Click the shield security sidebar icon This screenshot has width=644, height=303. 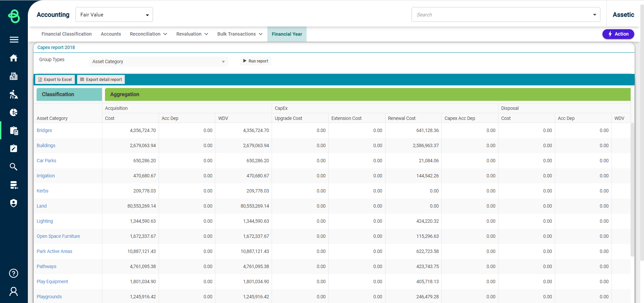click(x=14, y=203)
